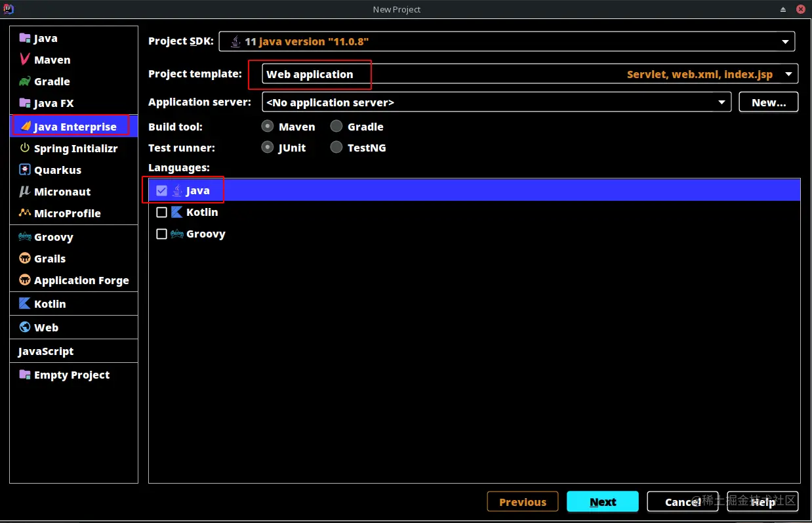Select JUnit test runner radio button
This screenshot has height=523, width=812.
[x=268, y=147]
